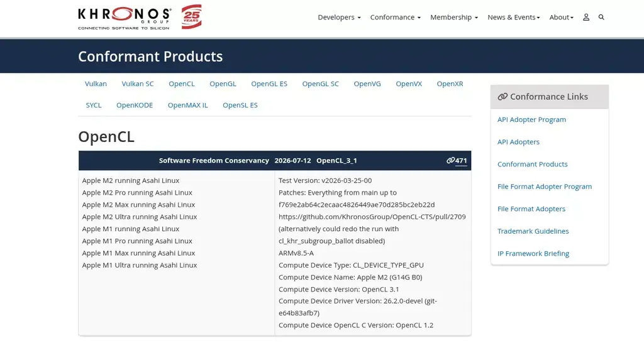Open the API Adopter Program link

[x=531, y=119]
